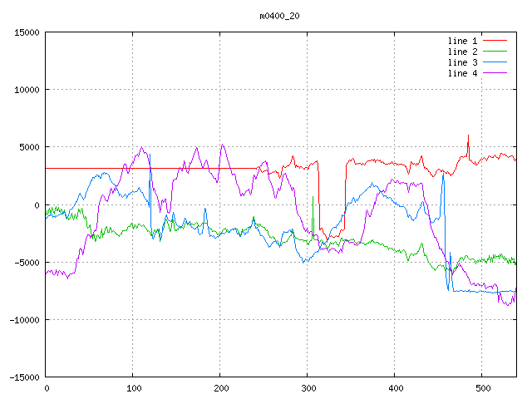Click the -15000 y-axis tick label

coord(23,377)
